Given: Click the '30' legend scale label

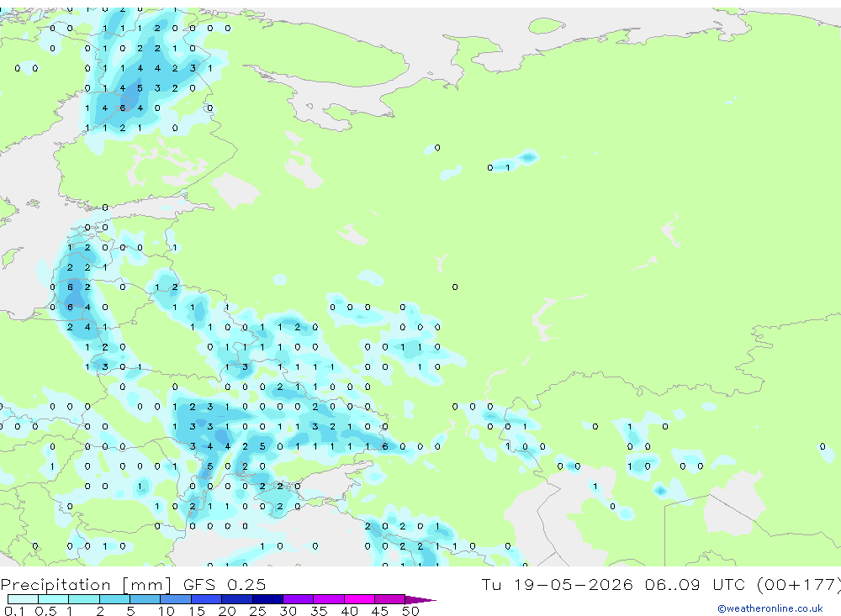Looking at the screenshot, I should point(288,611).
